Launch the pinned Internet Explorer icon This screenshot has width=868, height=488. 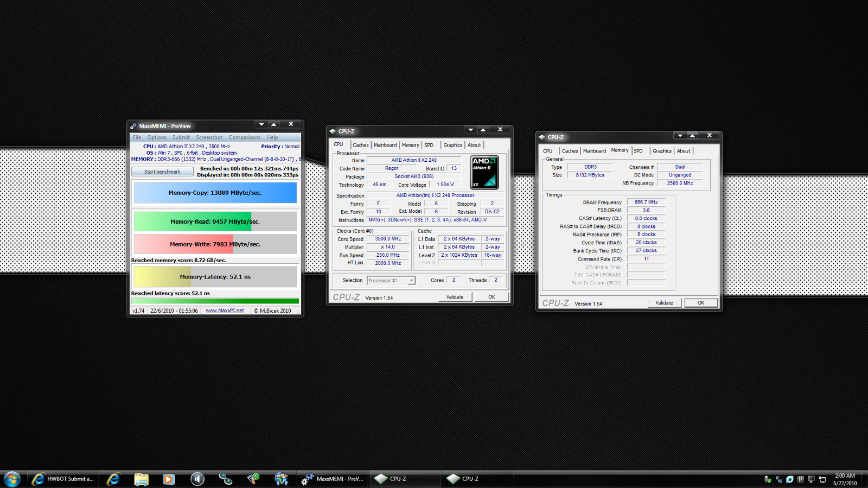[x=113, y=479]
